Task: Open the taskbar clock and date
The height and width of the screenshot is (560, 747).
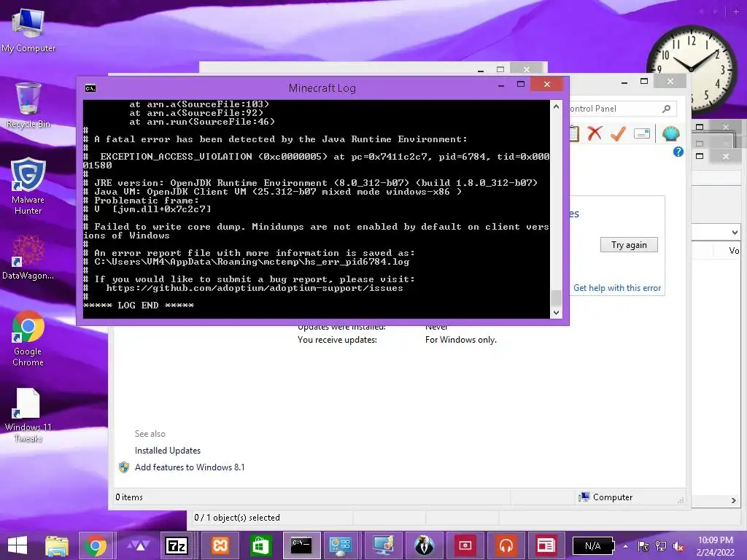Action: [x=716, y=546]
